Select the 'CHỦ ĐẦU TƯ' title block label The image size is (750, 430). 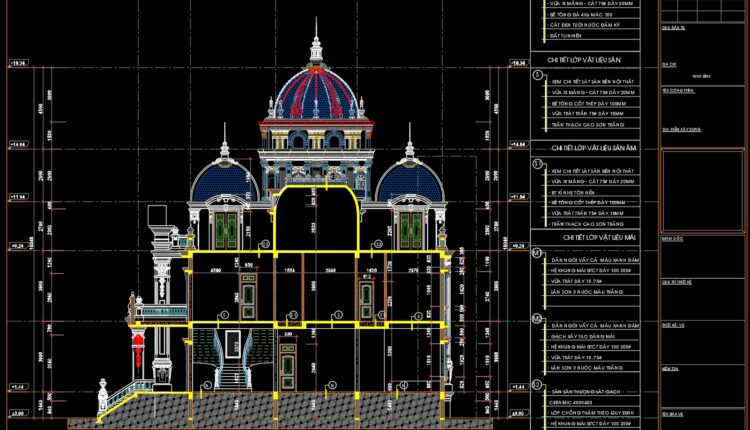pos(673,28)
